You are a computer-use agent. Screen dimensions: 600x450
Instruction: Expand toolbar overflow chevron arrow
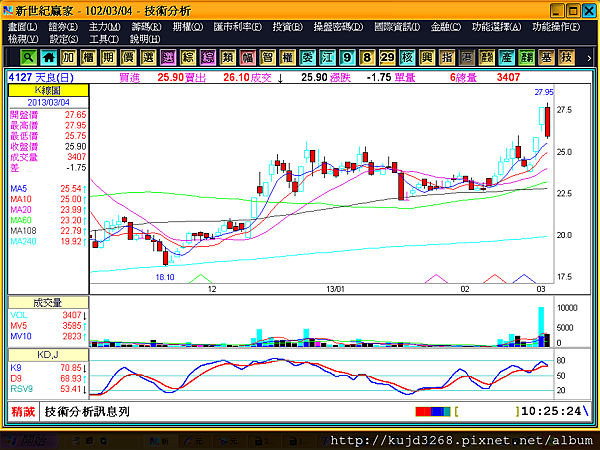coord(589,58)
